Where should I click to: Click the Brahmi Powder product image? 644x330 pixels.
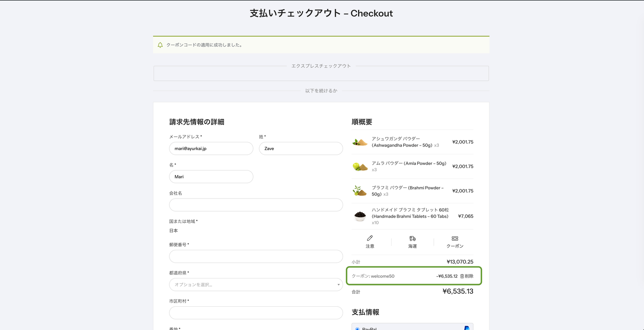point(360,191)
